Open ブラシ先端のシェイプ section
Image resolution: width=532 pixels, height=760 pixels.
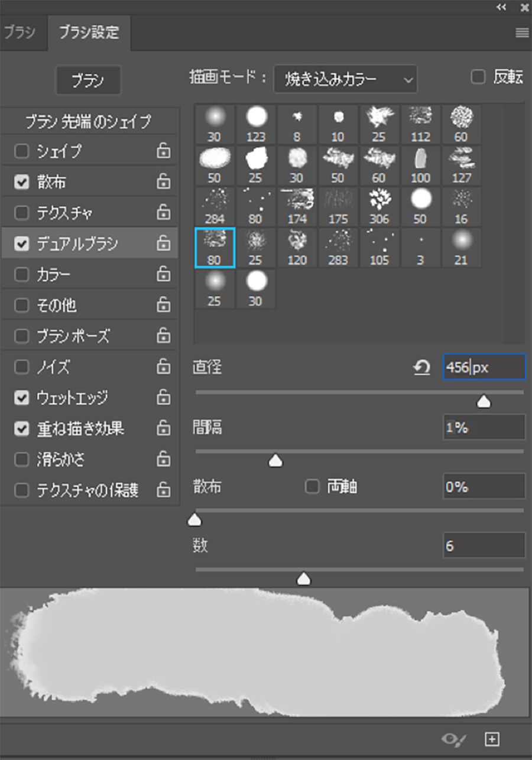tap(89, 122)
